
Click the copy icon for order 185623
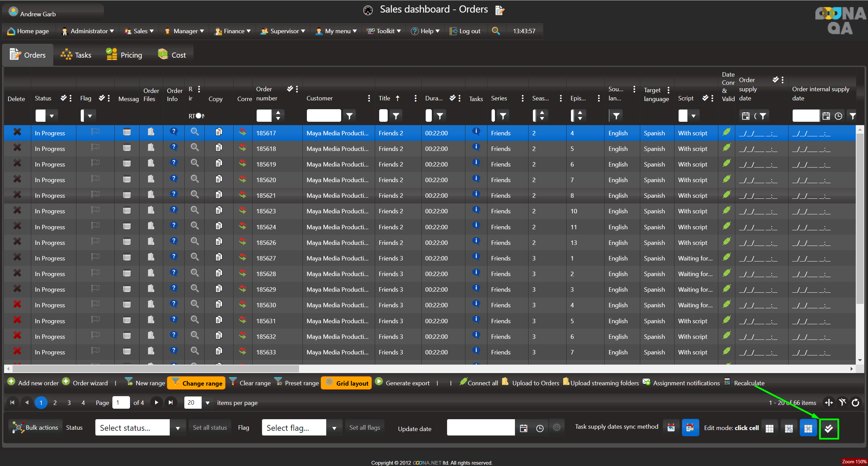pos(219,210)
